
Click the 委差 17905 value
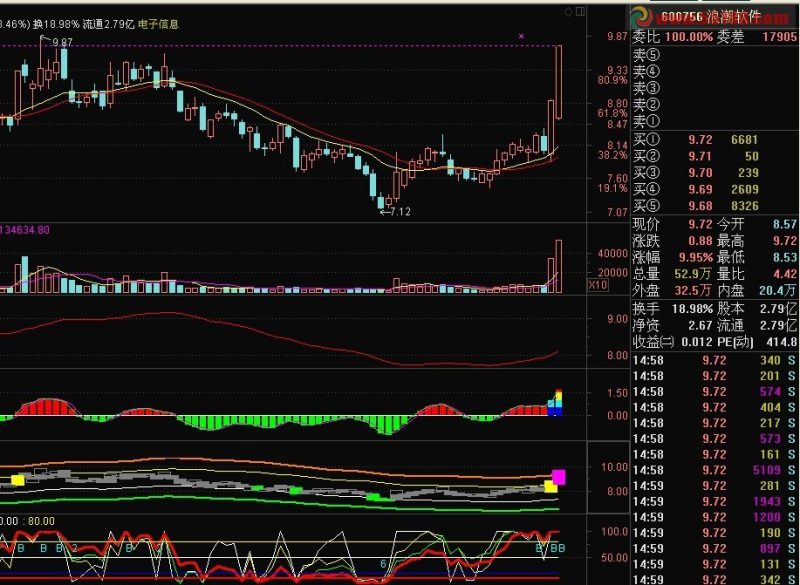click(x=779, y=37)
